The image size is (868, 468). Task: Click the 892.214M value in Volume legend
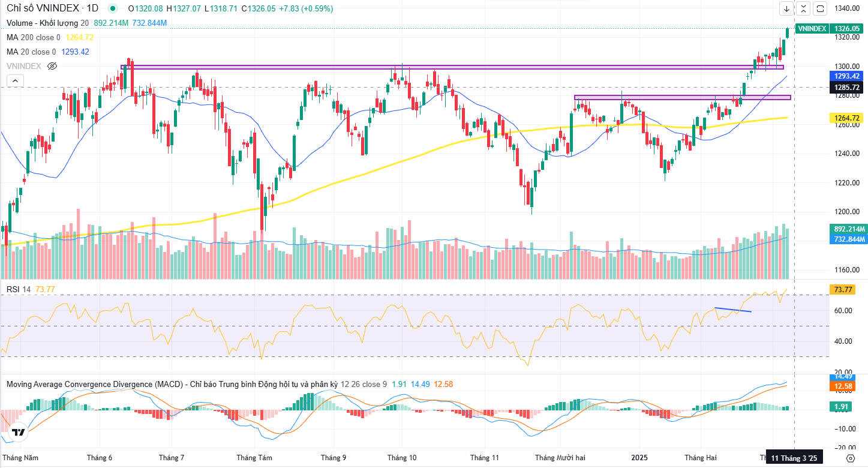(x=112, y=23)
